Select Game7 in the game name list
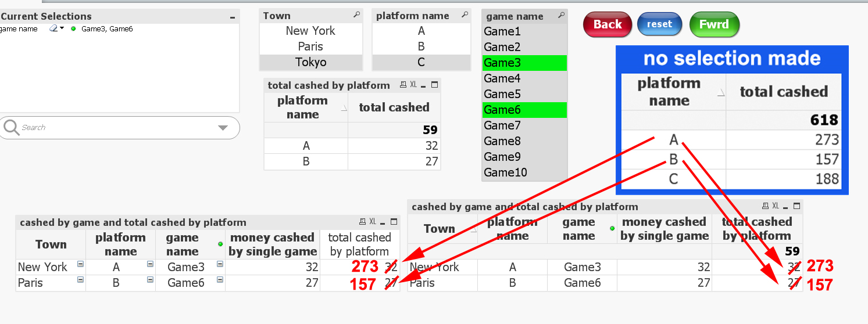Image resolution: width=868 pixels, height=324 pixels. point(524,125)
